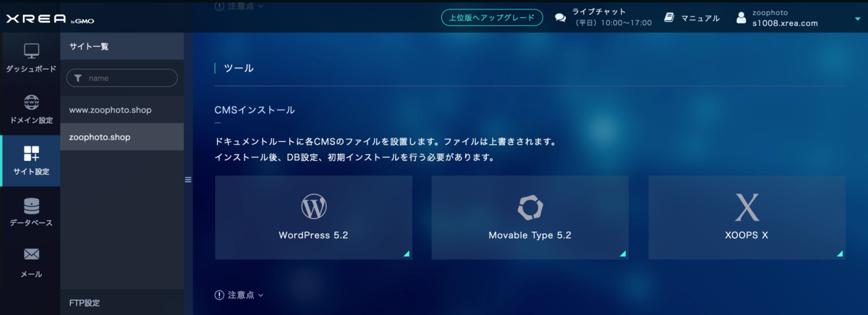Open the Dashboard monitor icon
868x315 pixels.
[x=31, y=51]
